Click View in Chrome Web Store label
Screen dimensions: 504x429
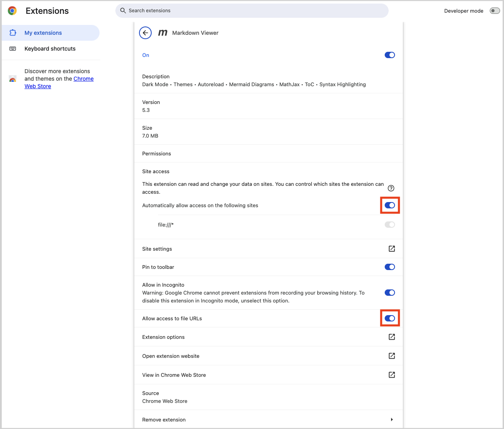click(174, 375)
